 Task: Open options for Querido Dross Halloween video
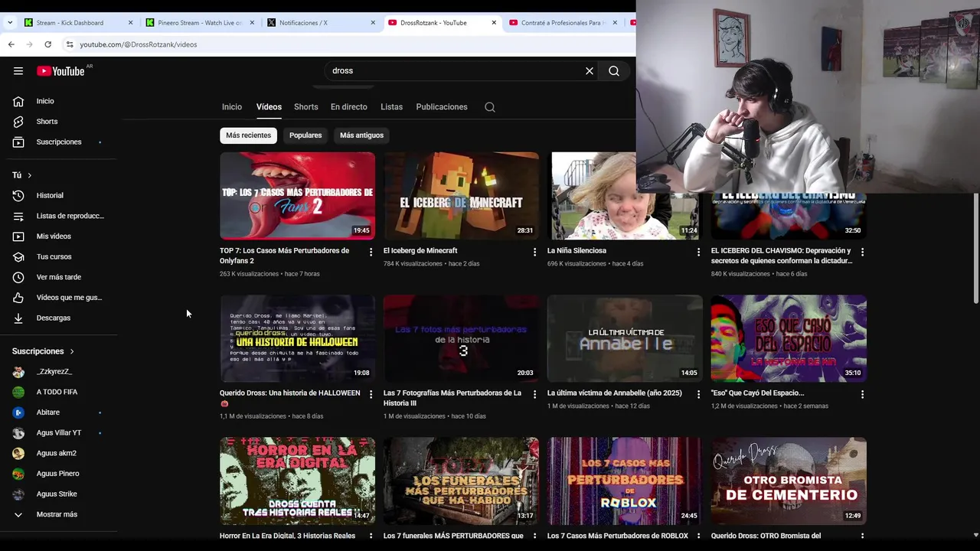coord(371,394)
